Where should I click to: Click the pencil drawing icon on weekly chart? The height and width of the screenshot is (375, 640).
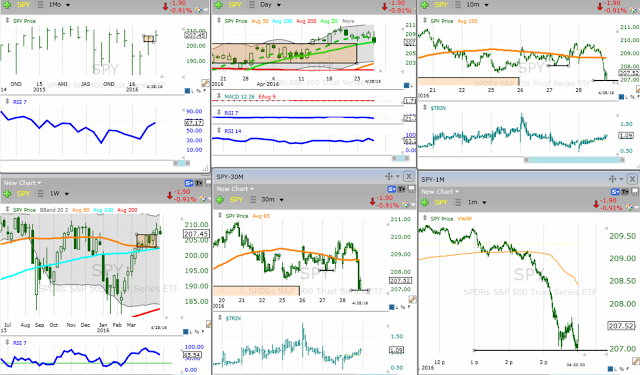click(x=209, y=324)
